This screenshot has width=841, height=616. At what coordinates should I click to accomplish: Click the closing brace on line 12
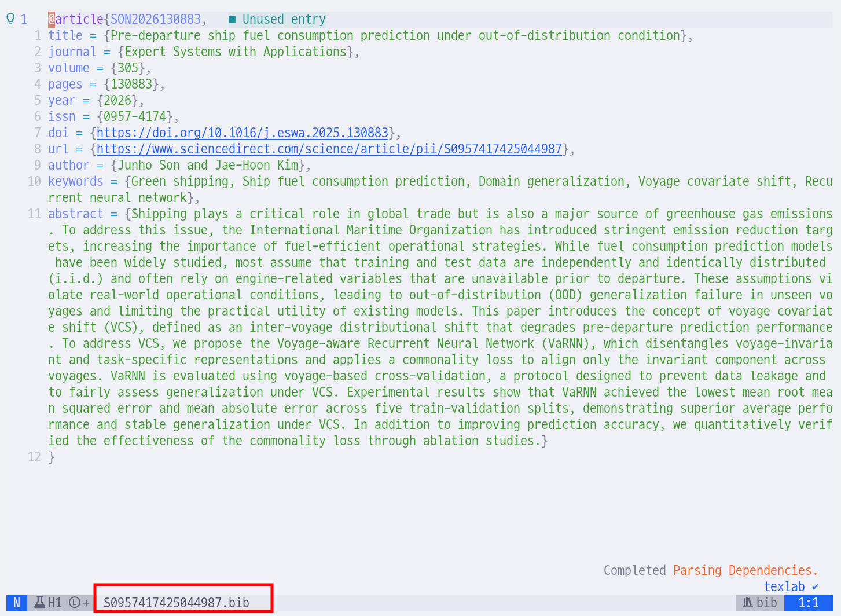pyautogui.click(x=52, y=457)
